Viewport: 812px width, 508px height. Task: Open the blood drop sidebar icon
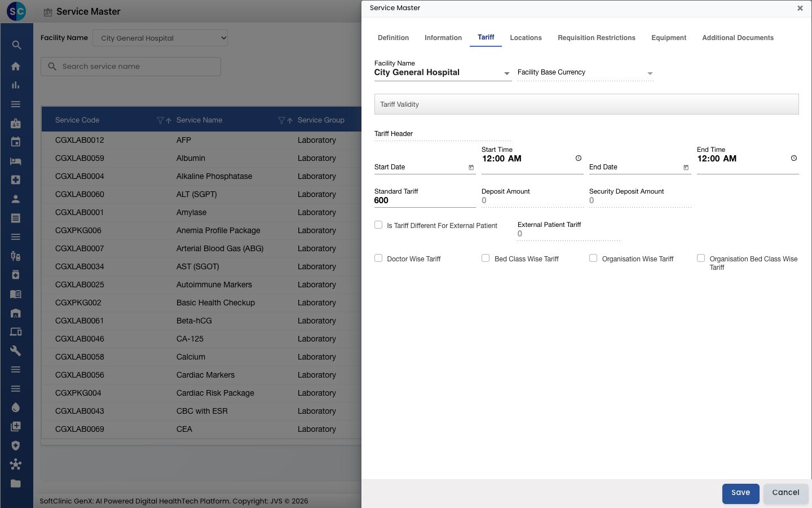point(16,408)
